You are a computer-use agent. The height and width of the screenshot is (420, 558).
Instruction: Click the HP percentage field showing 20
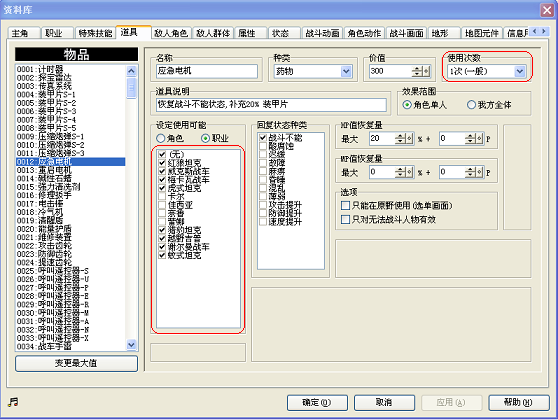(x=381, y=138)
